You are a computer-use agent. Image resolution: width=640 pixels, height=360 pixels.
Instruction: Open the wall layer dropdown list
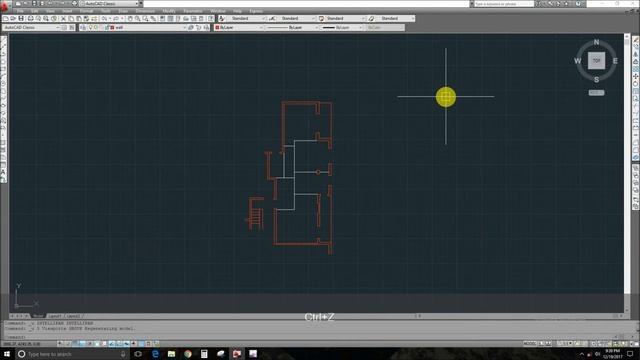[184, 27]
